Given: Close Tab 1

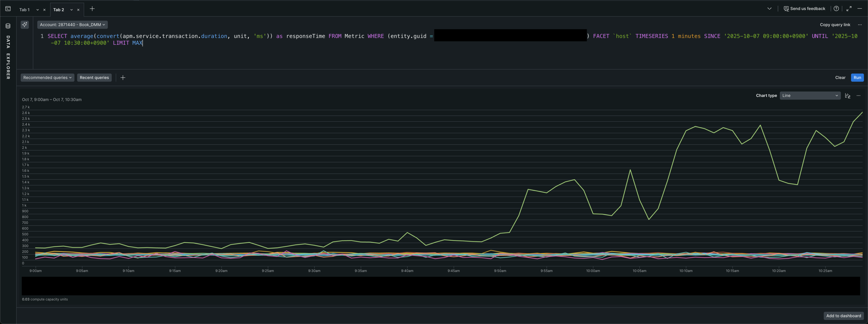Looking at the screenshot, I should tap(44, 10).
